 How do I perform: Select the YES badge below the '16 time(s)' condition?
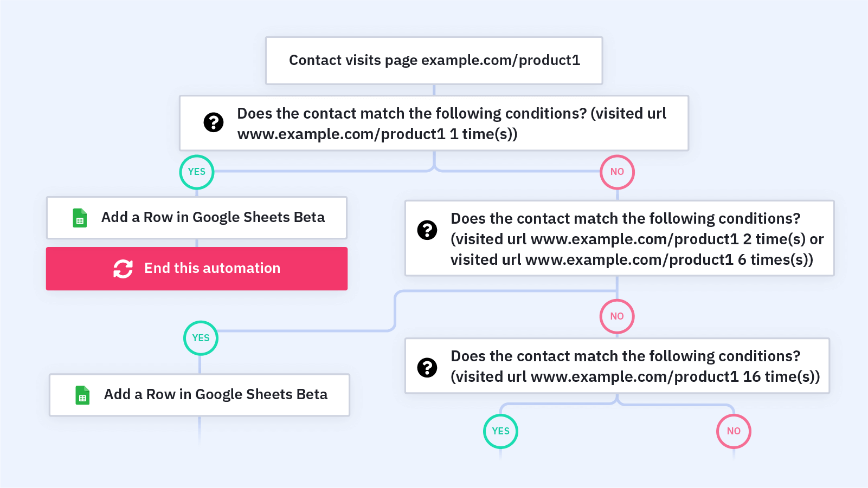500,431
